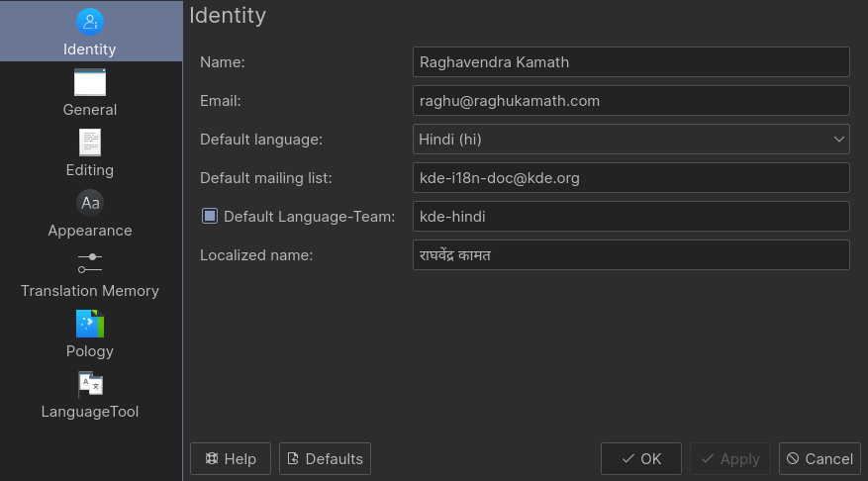
Task: Edit the kde-hindi language team field
Action: click(631, 217)
